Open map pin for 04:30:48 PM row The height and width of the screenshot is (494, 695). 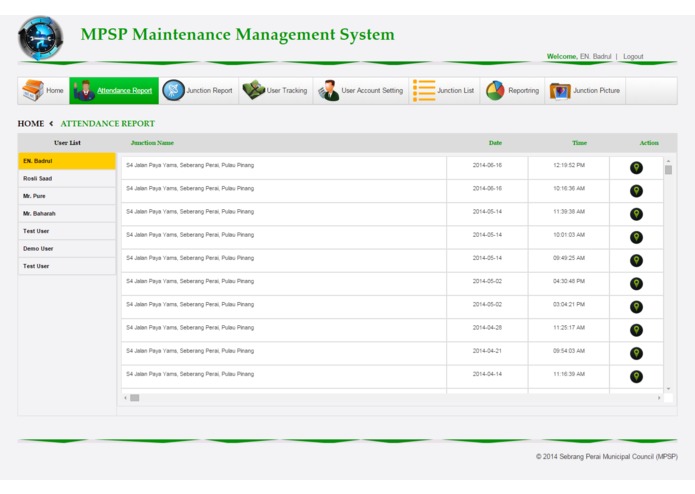636,284
